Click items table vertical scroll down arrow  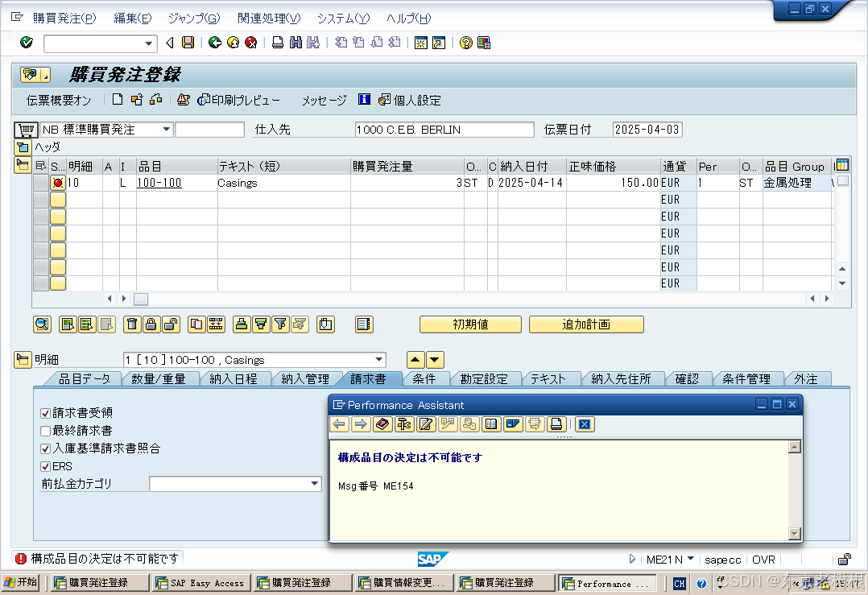(842, 283)
